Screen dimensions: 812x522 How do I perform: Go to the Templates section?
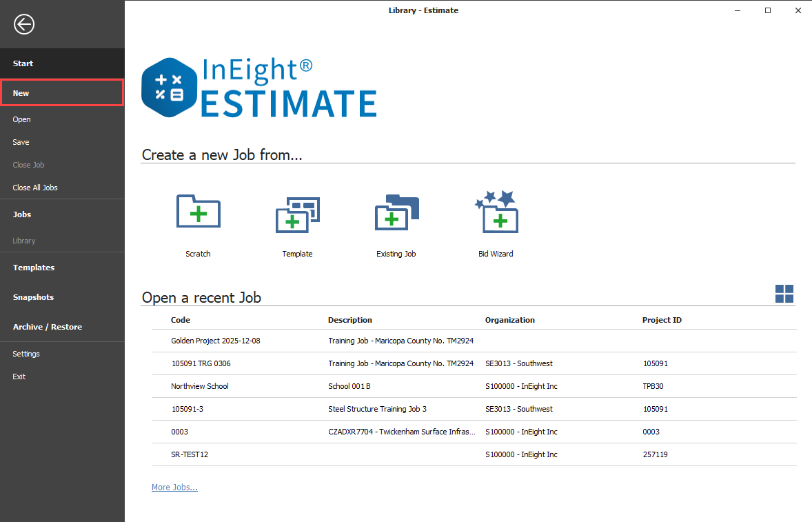34,268
